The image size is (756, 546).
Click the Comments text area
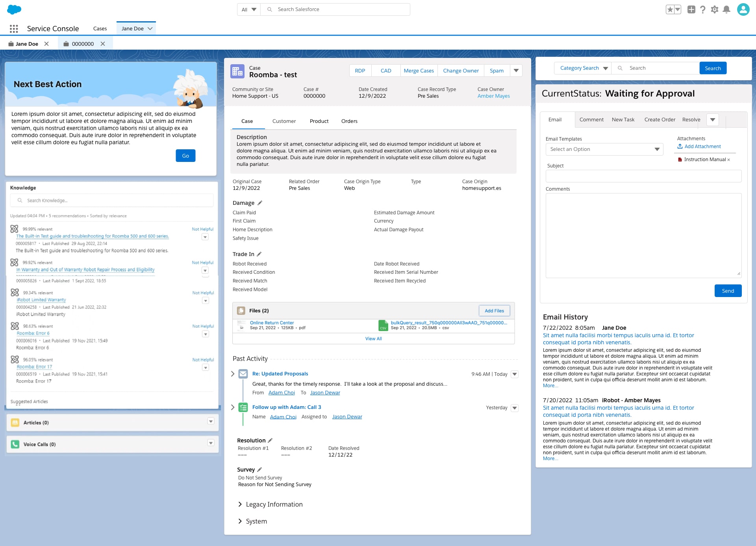[x=643, y=236]
